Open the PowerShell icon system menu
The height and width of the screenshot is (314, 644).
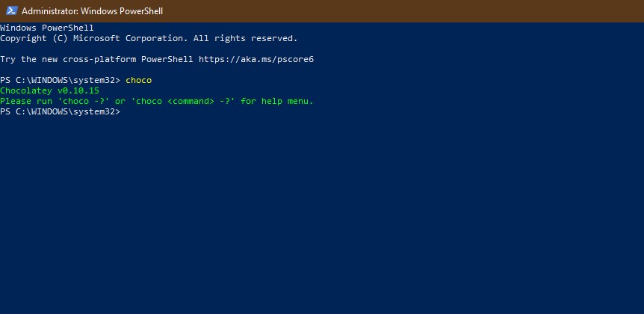(11, 11)
